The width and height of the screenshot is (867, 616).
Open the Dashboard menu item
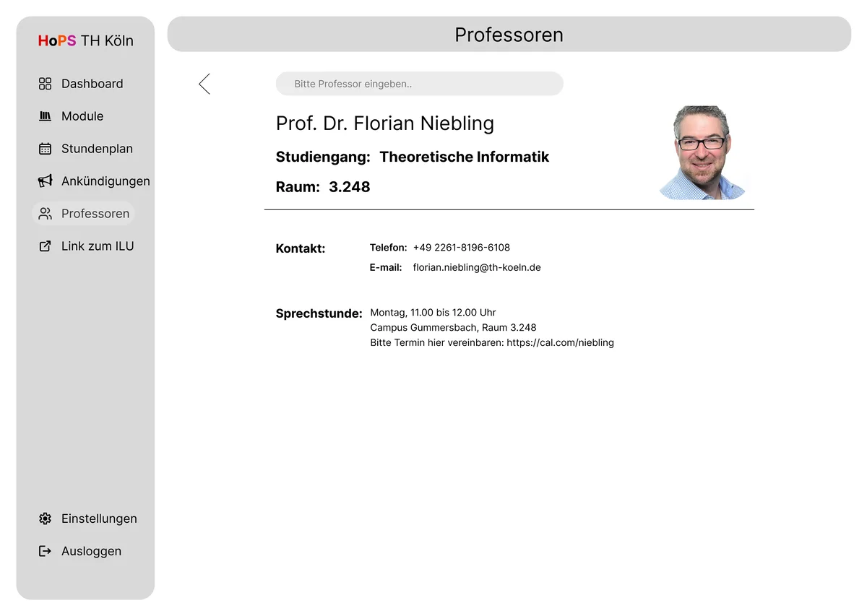click(92, 84)
